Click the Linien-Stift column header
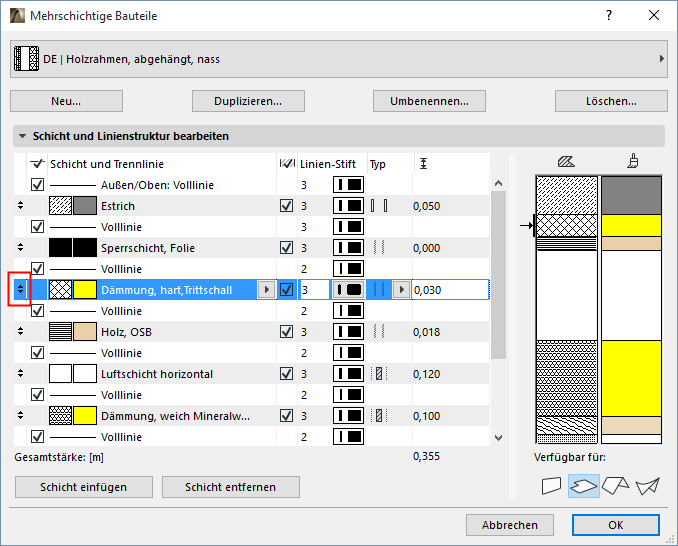 point(328,164)
